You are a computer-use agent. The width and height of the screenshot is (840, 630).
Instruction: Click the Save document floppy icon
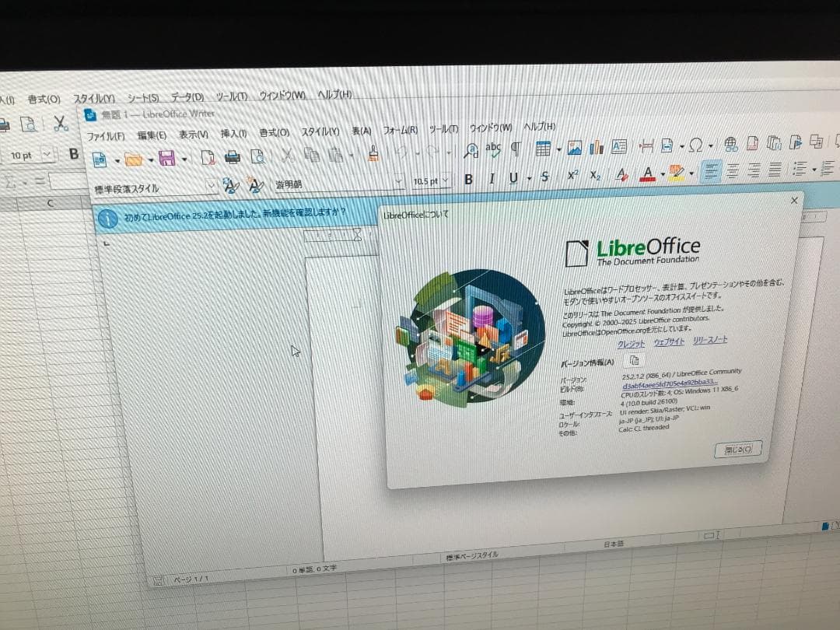coord(166,159)
